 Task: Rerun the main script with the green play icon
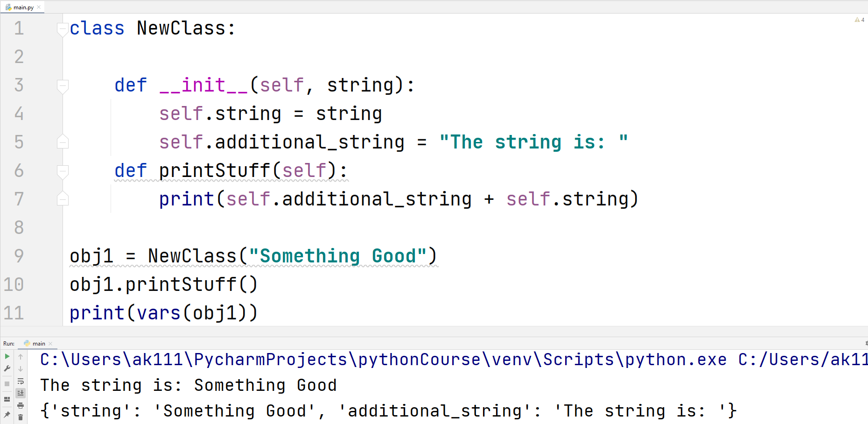[x=7, y=356]
